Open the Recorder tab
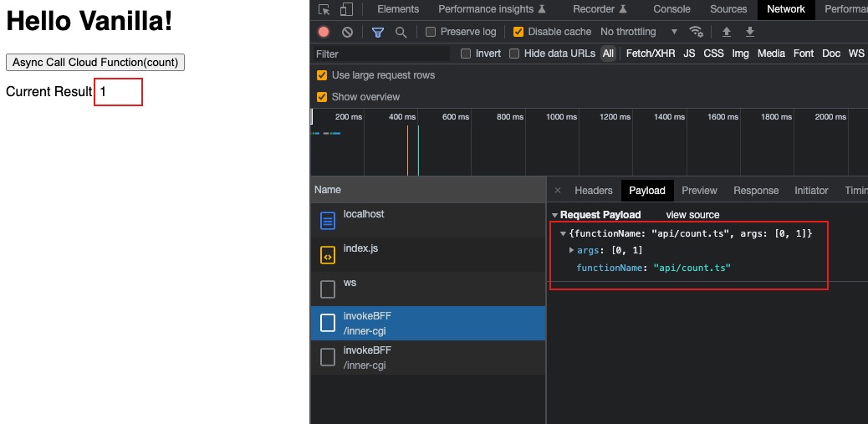 [600, 9]
